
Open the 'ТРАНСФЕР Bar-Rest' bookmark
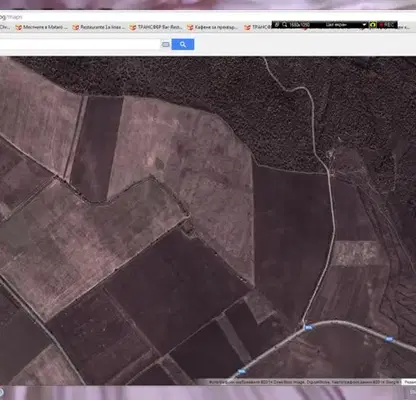pos(156,27)
